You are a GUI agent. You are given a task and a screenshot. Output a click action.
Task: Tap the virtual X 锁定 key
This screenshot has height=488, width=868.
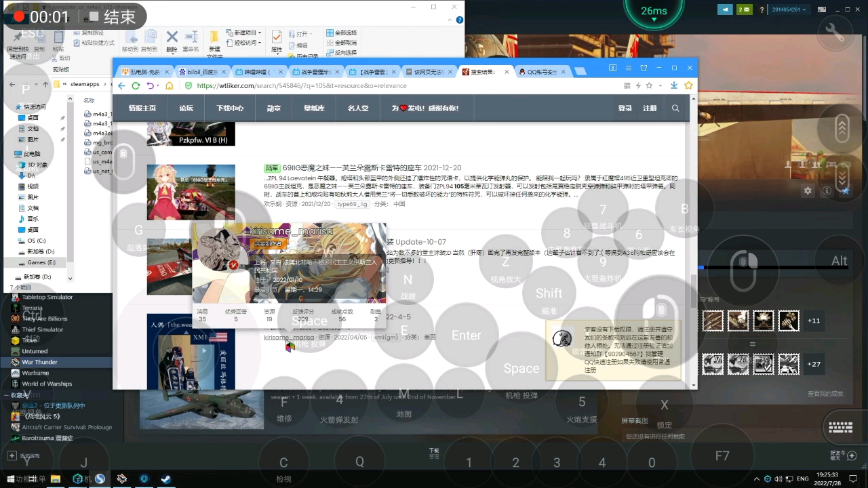click(665, 405)
